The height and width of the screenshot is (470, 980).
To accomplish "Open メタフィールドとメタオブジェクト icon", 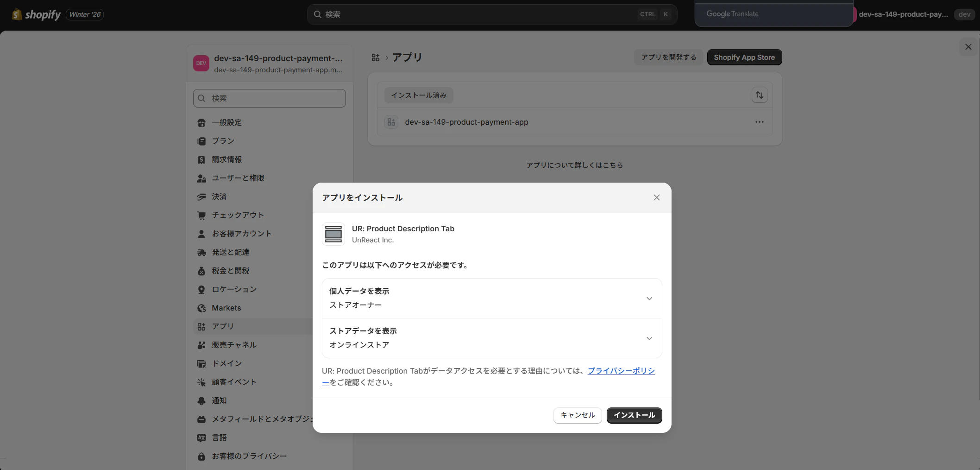I will tap(201, 419).
